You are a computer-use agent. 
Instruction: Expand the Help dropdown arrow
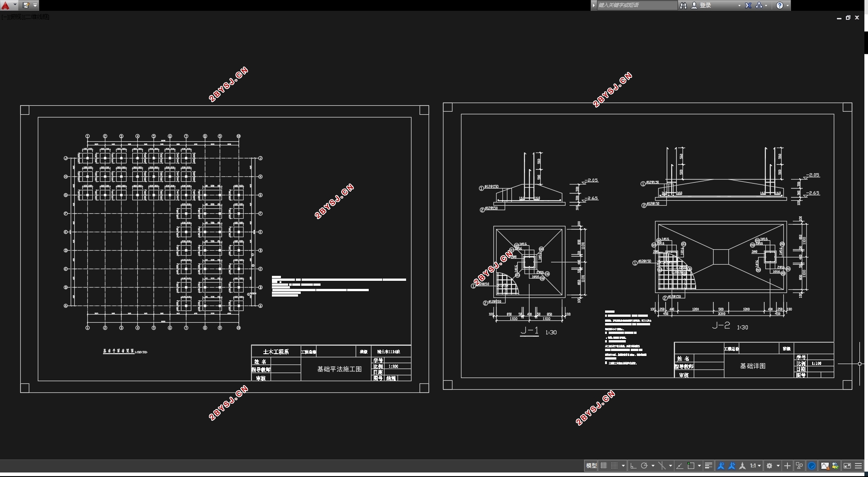[x=787, y=5]
